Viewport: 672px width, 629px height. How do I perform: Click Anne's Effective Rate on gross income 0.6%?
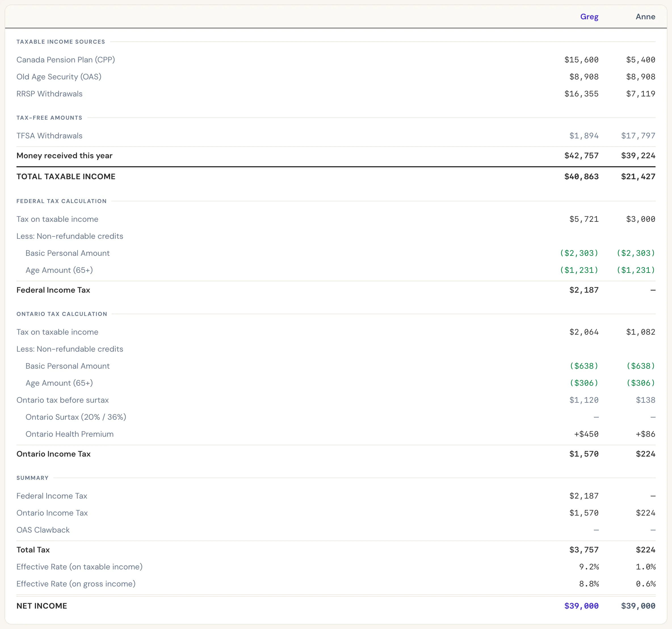point(645,584)
